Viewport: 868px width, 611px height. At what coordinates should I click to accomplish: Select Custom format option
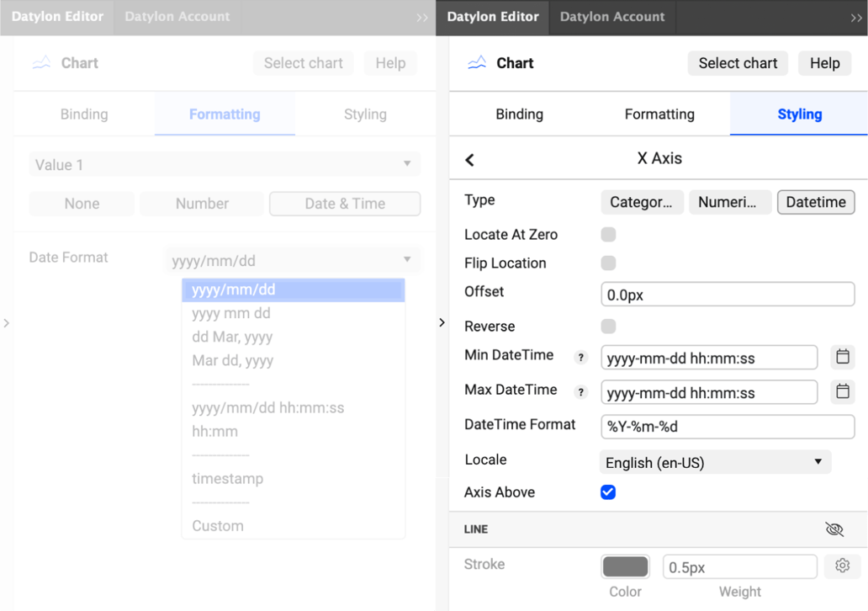point(294,526)
